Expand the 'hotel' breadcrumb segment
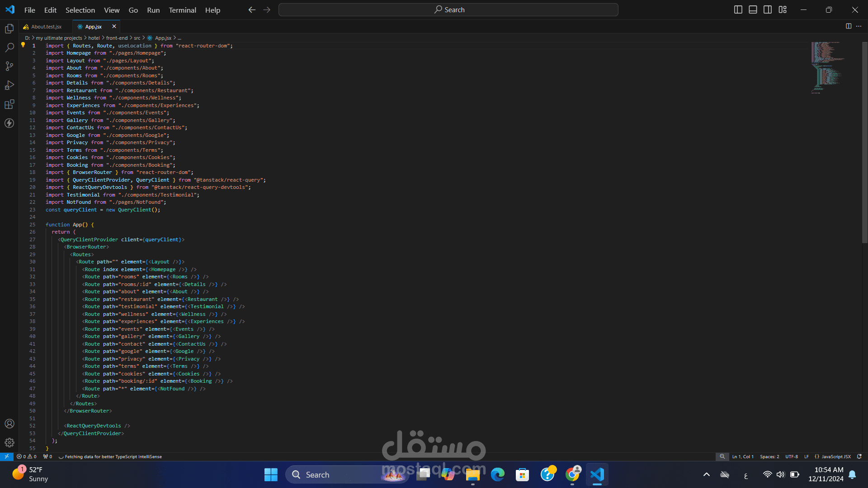 (x=94, y=38)
